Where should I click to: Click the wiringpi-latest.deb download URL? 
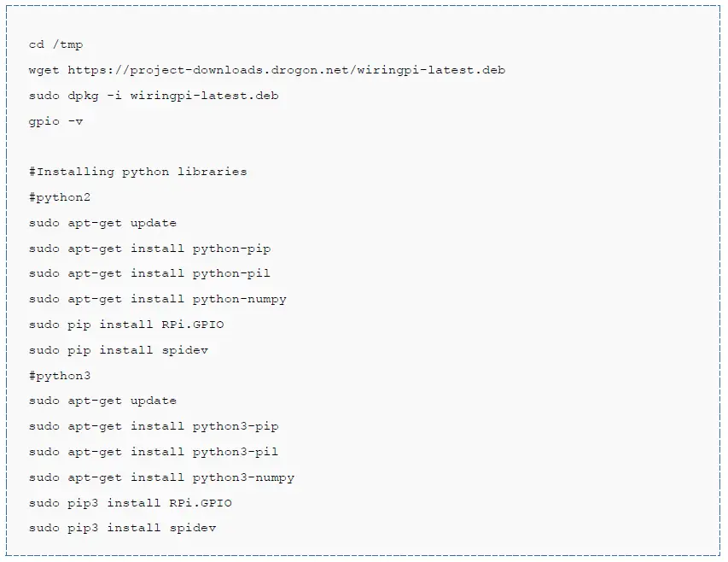pyautogui.click(x=286, y=70)
